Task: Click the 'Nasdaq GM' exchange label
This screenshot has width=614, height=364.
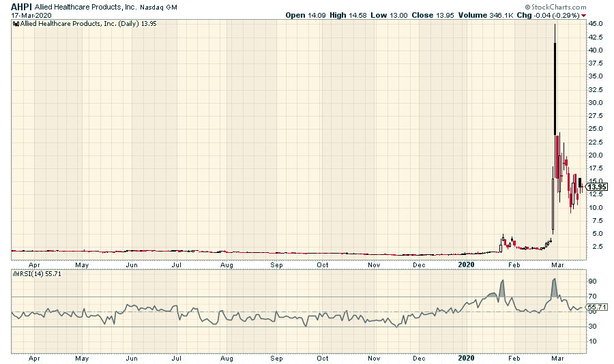Action: 158,7
